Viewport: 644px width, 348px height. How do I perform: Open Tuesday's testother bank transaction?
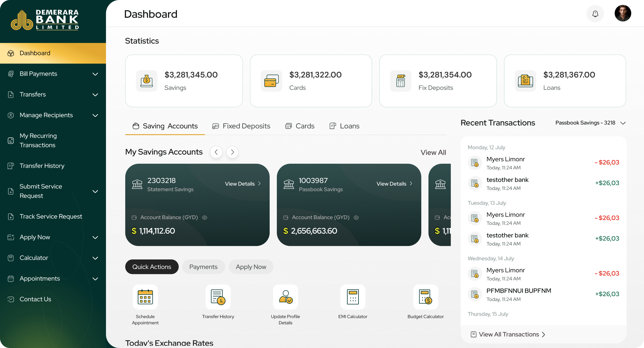(543, 239)
